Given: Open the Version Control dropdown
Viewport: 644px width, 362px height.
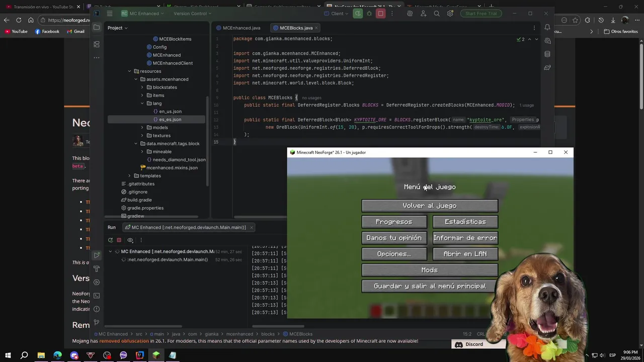Looking at the screenshot, I should click(193, 14).
